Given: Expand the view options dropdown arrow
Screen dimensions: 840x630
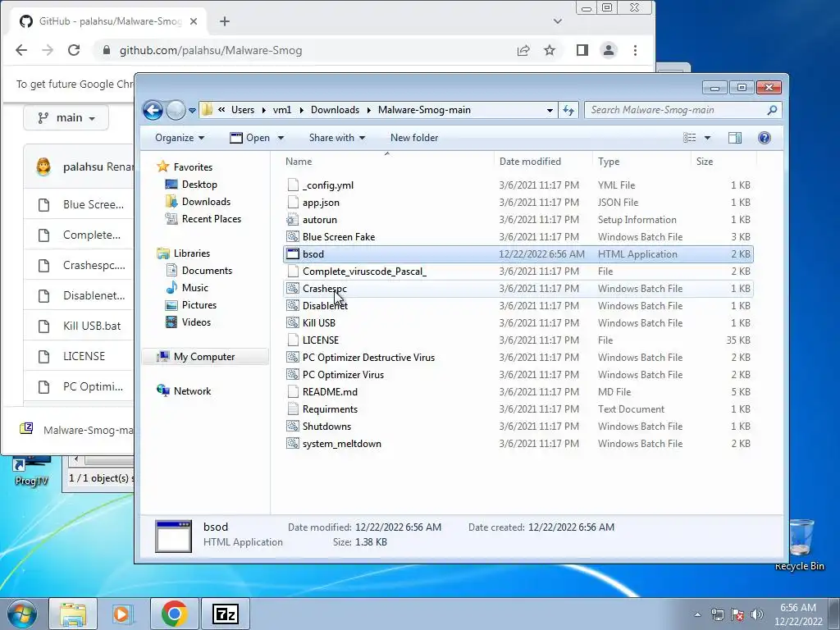Looking at the screenshot, I should click(707, 138).
